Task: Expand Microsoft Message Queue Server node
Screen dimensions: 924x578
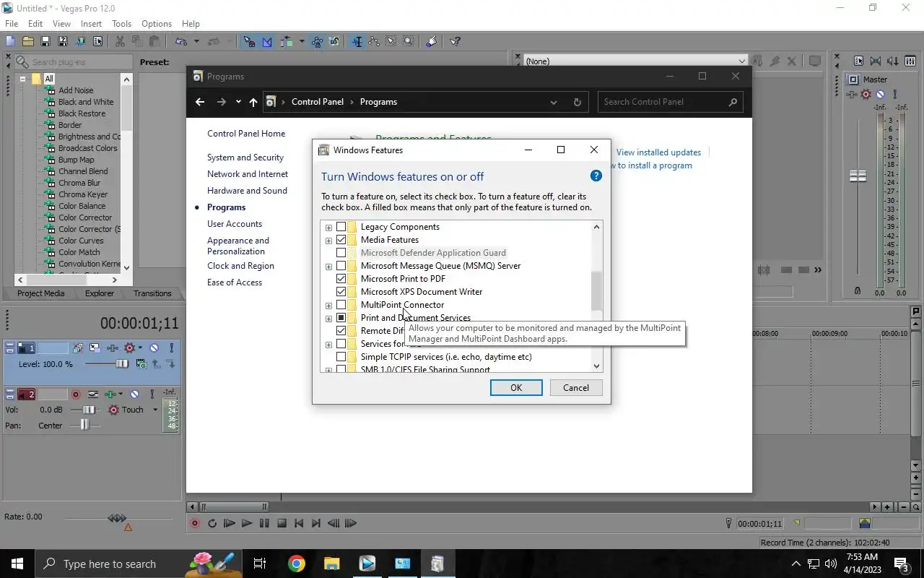Action: coord(328,267)
